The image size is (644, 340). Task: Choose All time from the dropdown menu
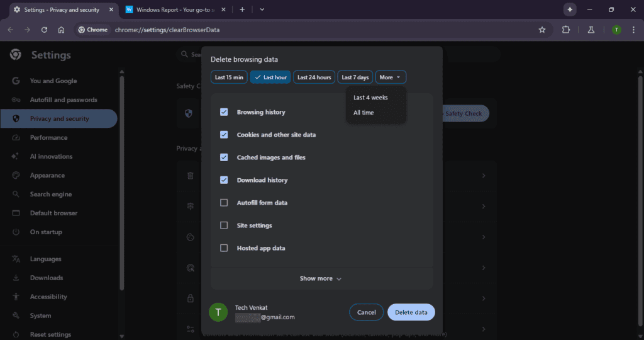(x=364, y=113)
